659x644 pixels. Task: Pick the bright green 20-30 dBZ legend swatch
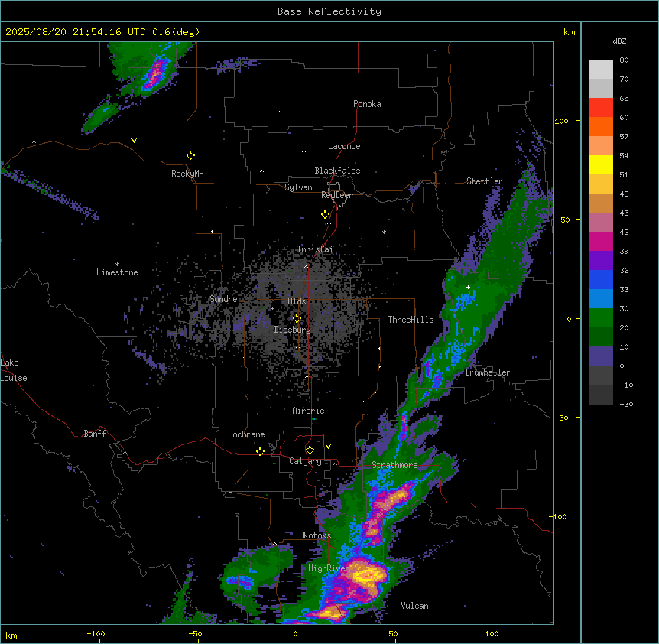pos(601,318)
